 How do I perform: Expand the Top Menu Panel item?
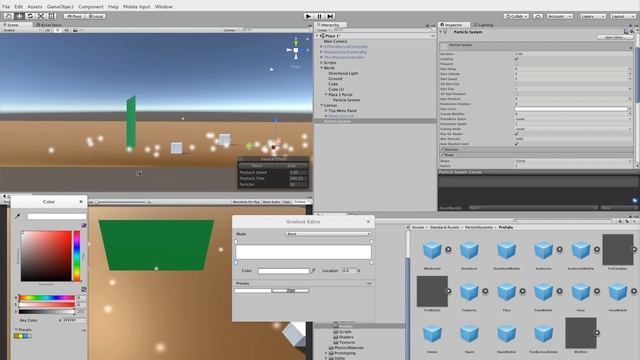coord(326,110)
